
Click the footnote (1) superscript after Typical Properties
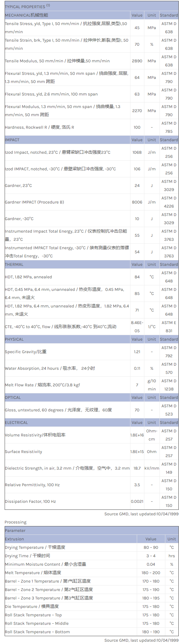point(48,6)
